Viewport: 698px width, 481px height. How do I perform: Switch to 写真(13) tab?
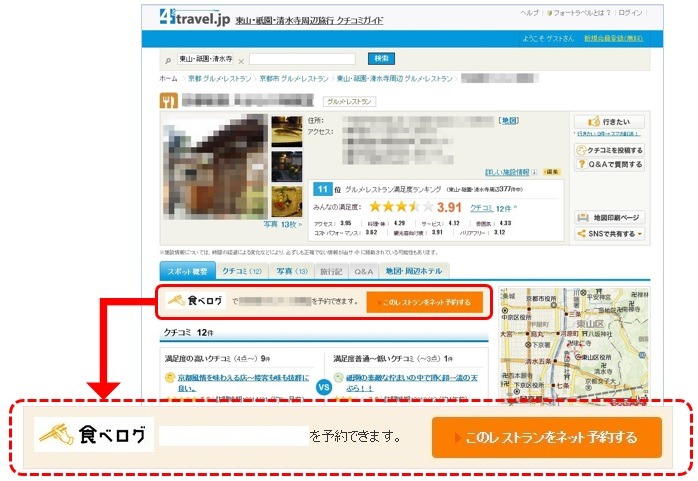[x=292, y=271]
